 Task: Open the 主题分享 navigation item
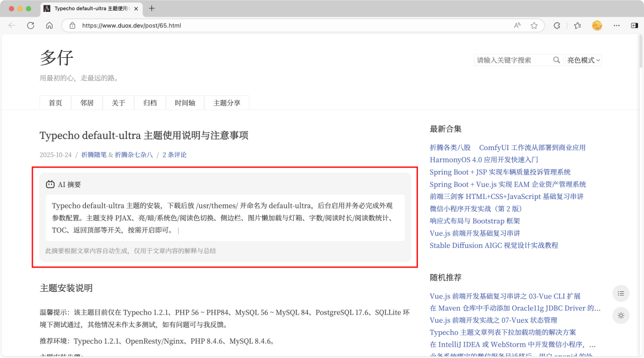pyautogui.click(x=227, y=103)
